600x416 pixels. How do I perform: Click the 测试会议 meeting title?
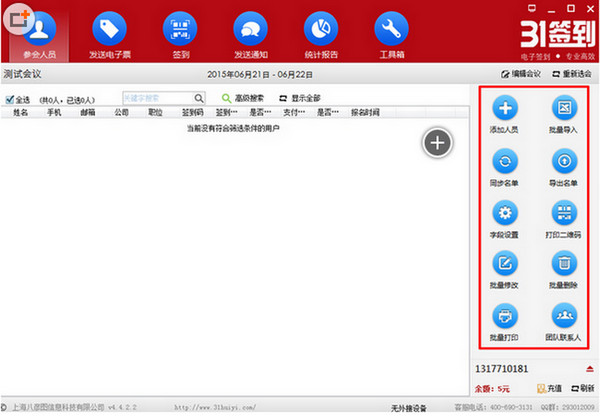(22, 74)
